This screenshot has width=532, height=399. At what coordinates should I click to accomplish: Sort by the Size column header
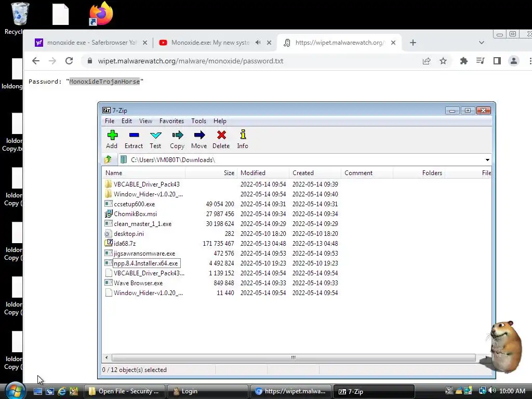(x=211, y=173)
